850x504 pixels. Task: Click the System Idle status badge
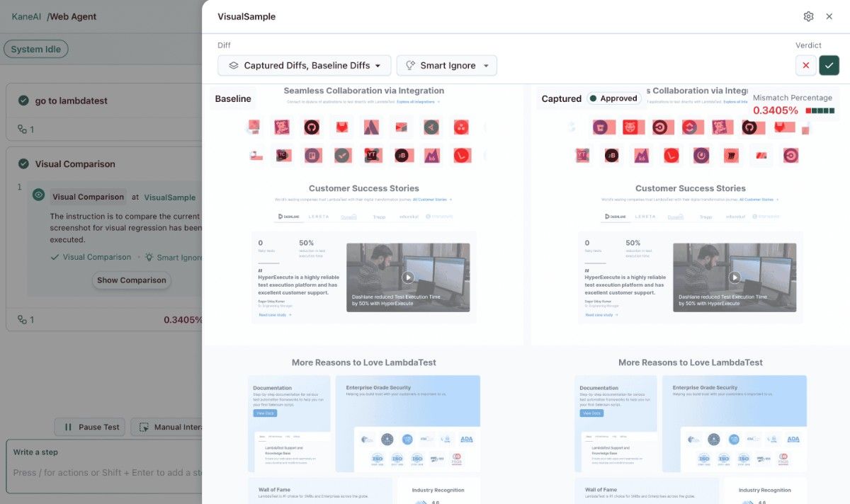click(x=35, y=50)
